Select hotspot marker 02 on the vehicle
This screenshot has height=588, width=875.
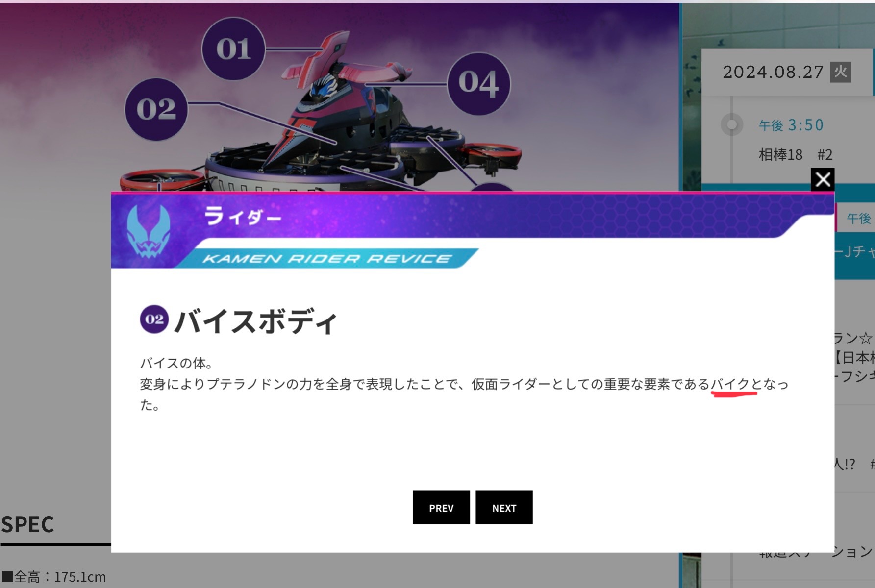point(156,109)
